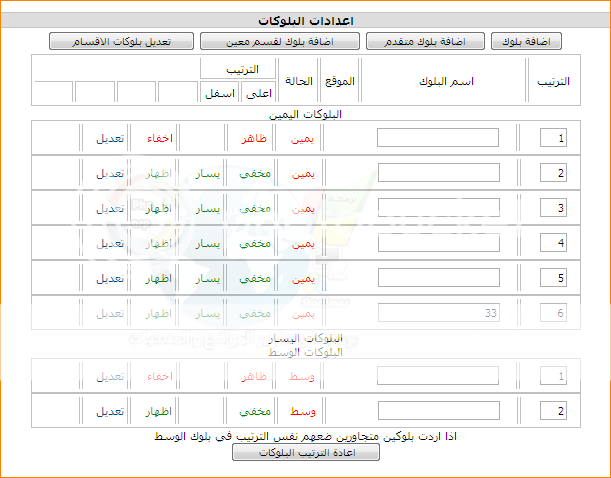Click يسار link in row 6
Screen dimensions: 611x478
(208, 315)
